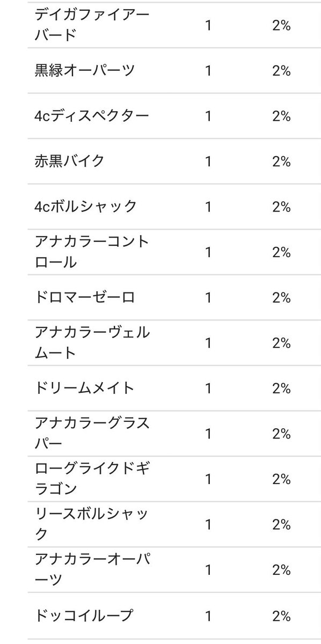Click the アナカラーグラスパー row label
Image resolution: width=321 pixels, height=644 pixels.
pyautogui.click(x=92, y=433)
